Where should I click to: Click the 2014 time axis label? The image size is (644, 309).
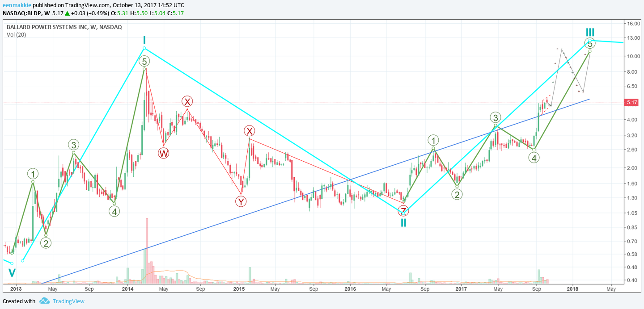pyautogui.click(x=127, y=289)
